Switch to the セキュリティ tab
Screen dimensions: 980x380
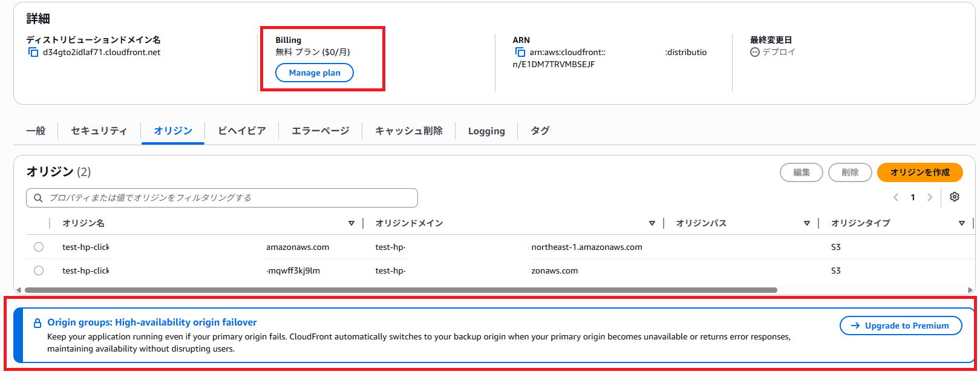click(x=99, y=131)
